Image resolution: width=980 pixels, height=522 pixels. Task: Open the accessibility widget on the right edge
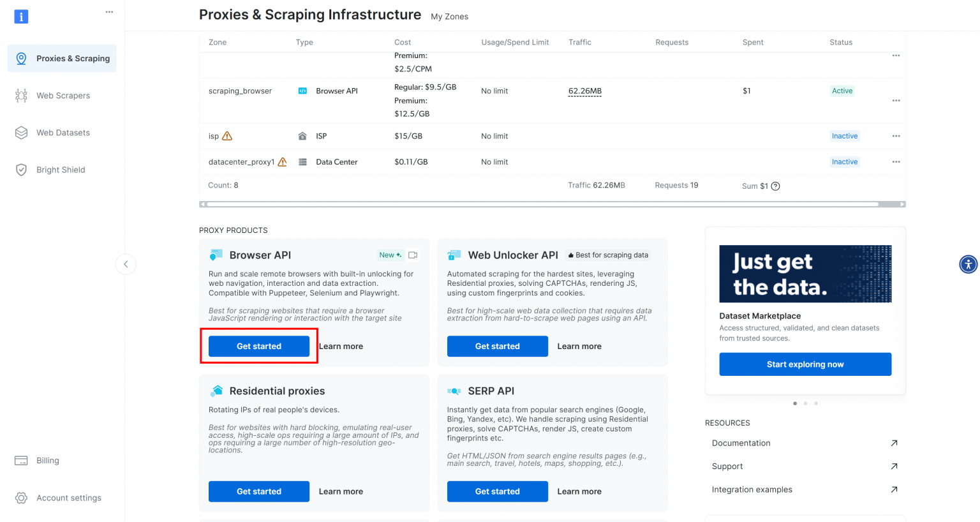coord(968,264)
